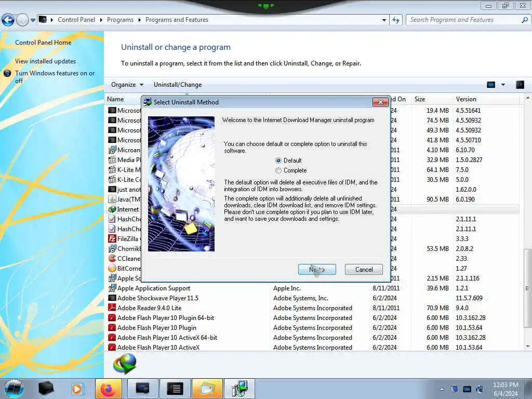Screen dimensions: 532x399
Task: Click the vertical scrollbar up arrow
Action: click(528, 98)
